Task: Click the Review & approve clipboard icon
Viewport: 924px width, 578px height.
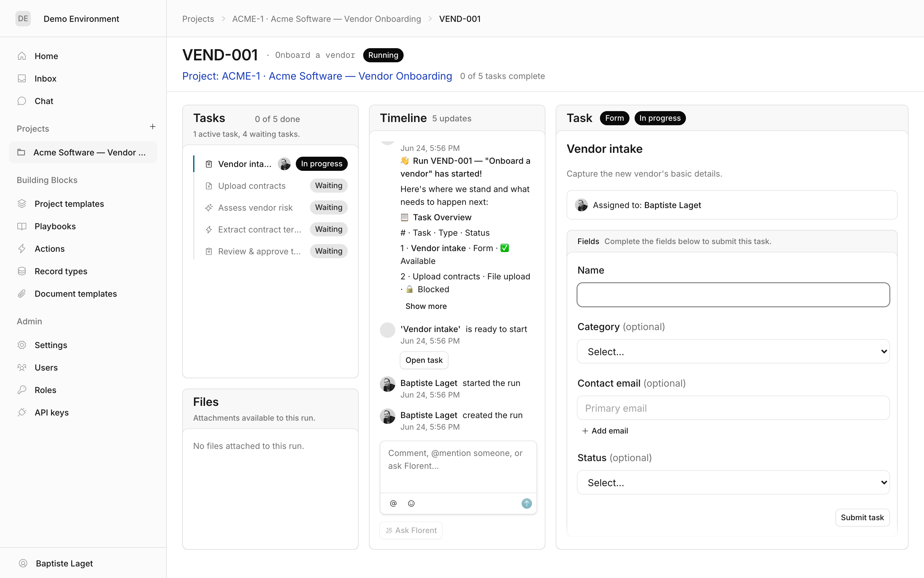Action: [x=209, y=251]
